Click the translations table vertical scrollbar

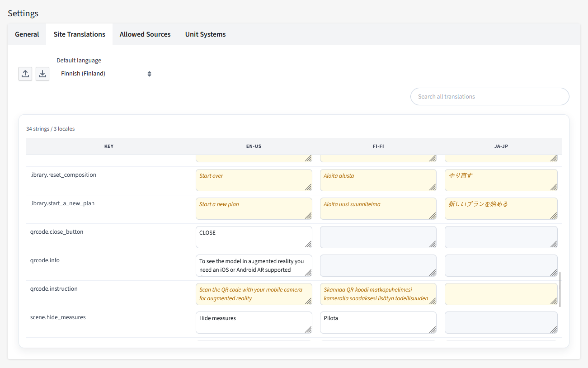tap(560, 289)
